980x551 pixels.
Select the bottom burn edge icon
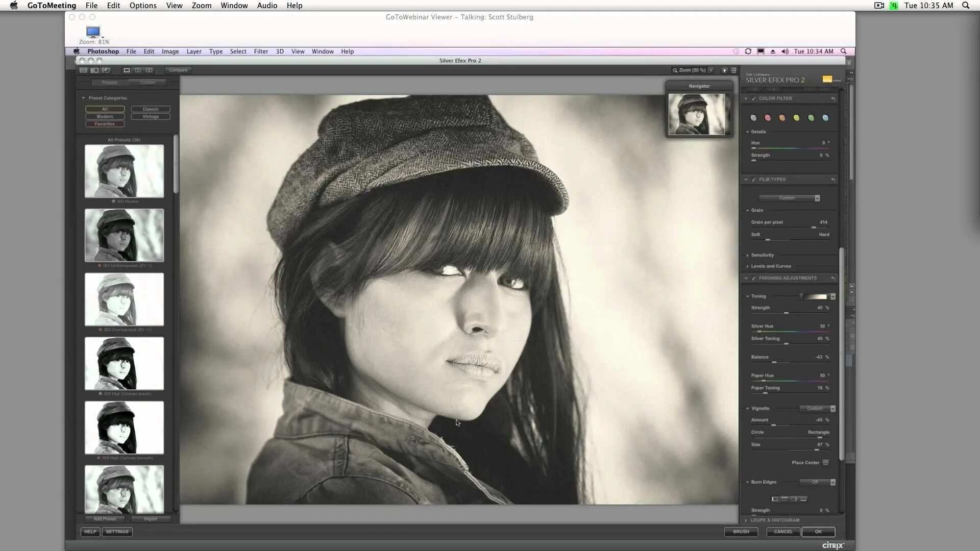(x=803, y=499)
